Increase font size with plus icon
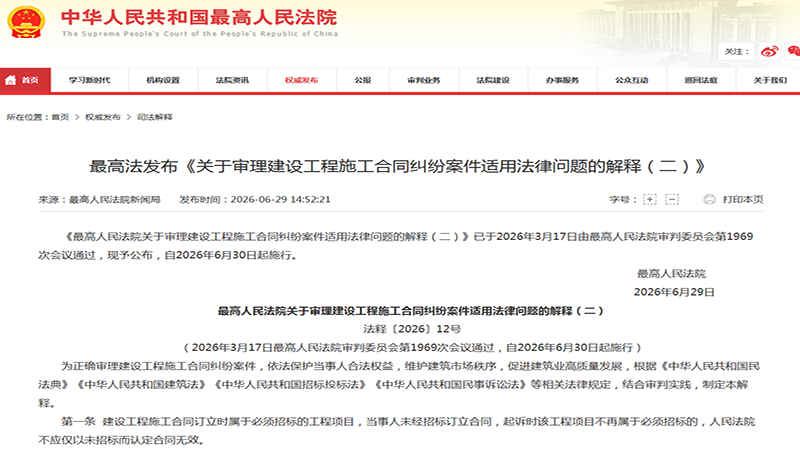Screen dimensions: 800x450 (649, 199)
